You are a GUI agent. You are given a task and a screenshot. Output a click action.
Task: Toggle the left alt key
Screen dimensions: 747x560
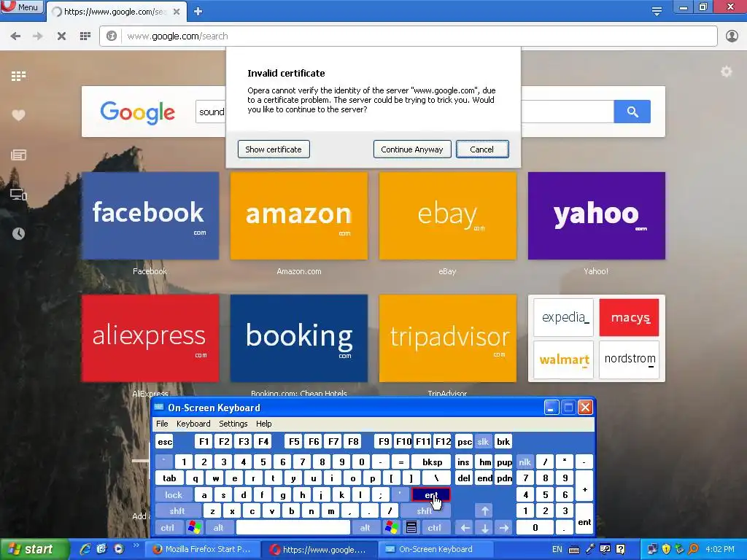(219, 528)
